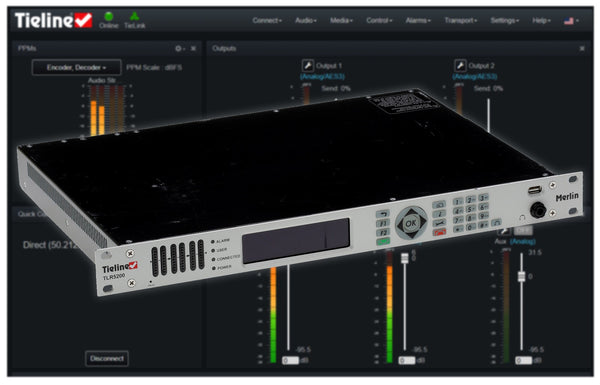Click the Output 2 Send: 0% text

[x=488, y=88]
